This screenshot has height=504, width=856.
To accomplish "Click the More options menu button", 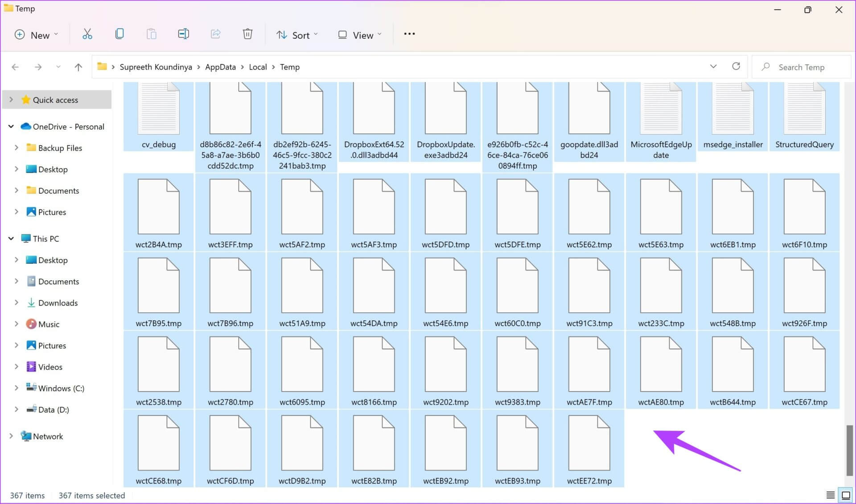I will 409,34.
